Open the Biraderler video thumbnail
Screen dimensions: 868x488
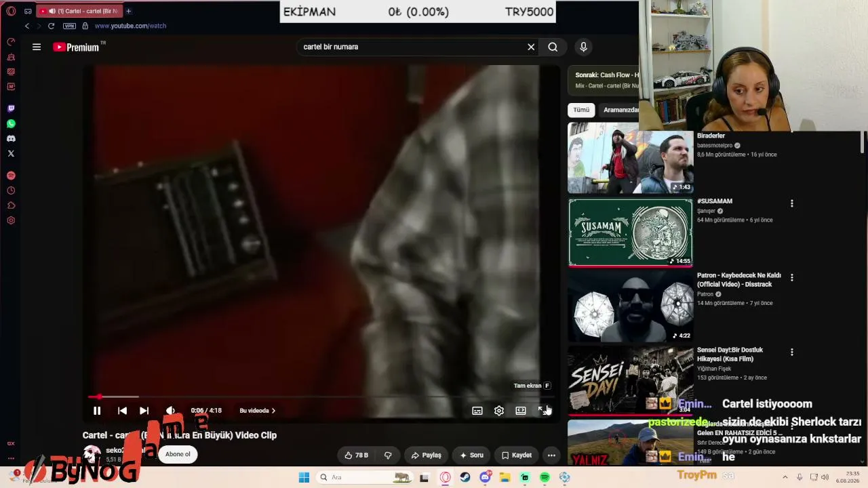(x=631, y=158)
